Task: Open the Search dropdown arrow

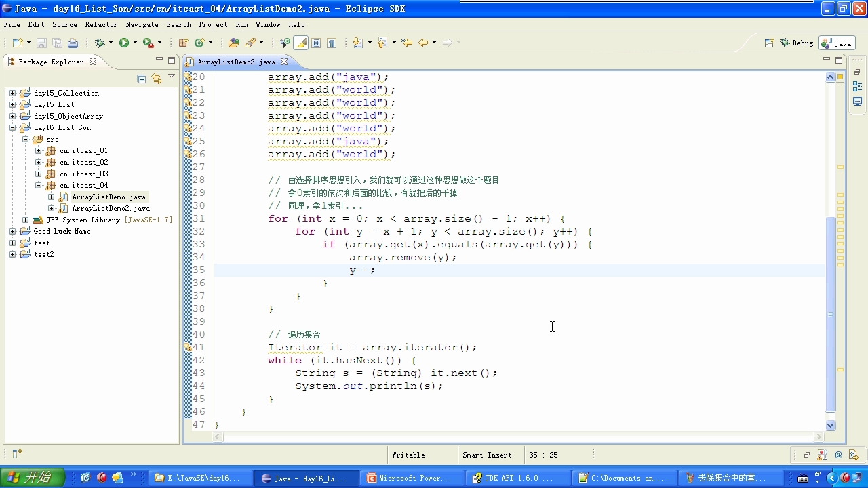Action: (x=261, y=43)
